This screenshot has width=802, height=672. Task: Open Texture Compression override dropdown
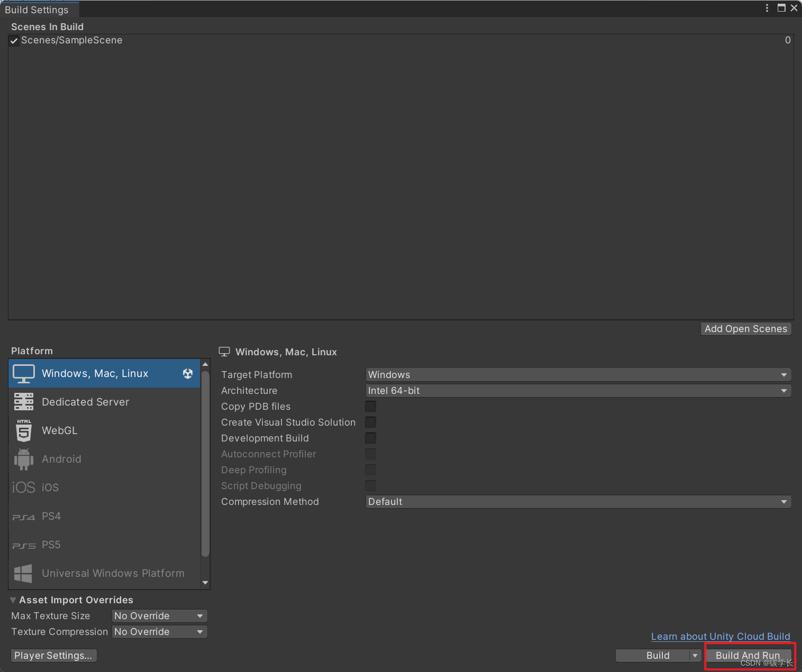click(x=159, y=632)
